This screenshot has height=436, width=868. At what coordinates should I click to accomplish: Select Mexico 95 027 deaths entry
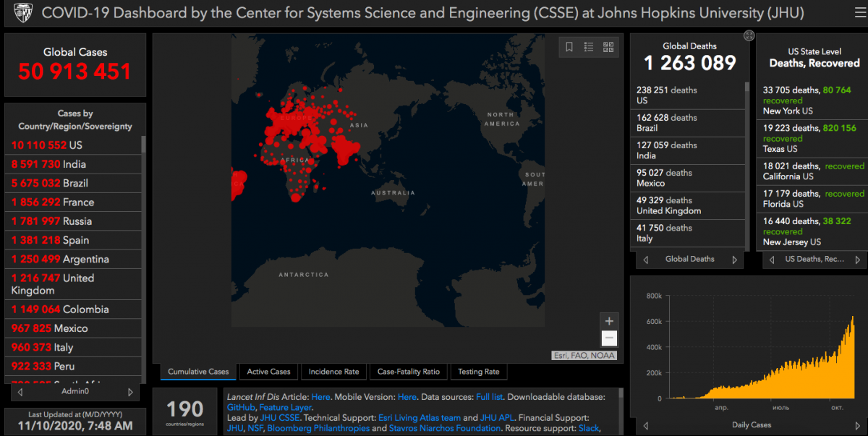[x=687, y=178]
